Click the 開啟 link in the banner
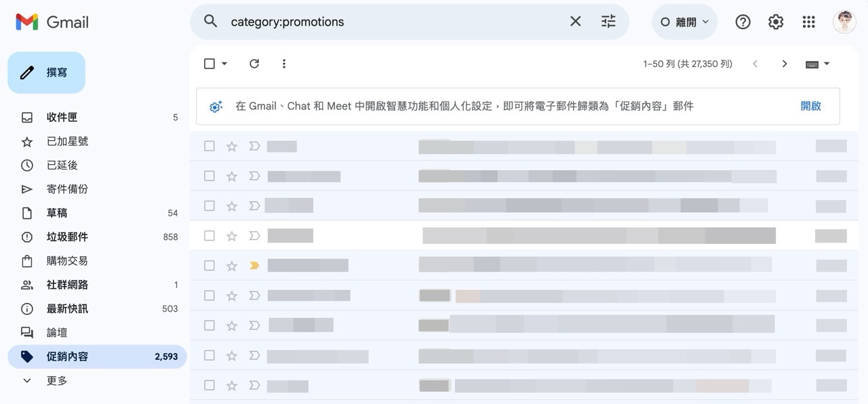The height and width of the screenshot is (404, 868). tap(810, 106)
